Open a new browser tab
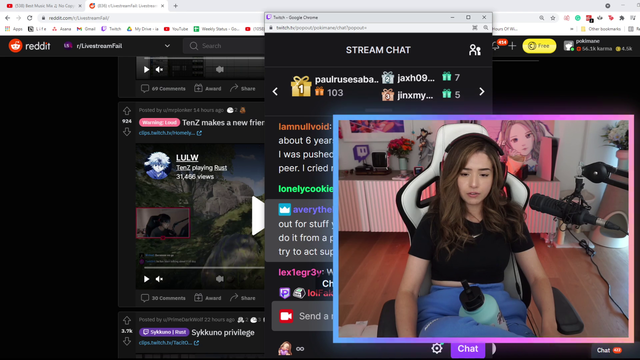The width and height of the screenshot is (640, 360). click(x=176, y=6)
